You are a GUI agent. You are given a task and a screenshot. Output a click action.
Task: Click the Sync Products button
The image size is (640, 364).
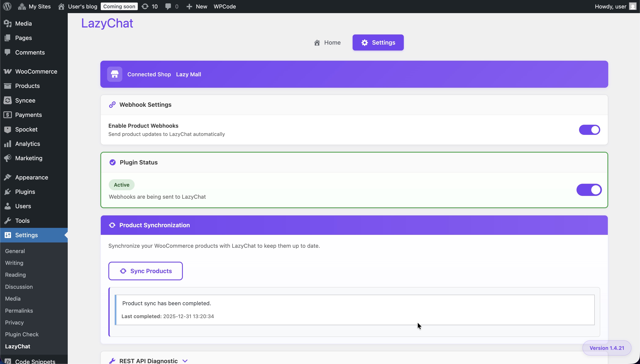(x=145, y=271)
